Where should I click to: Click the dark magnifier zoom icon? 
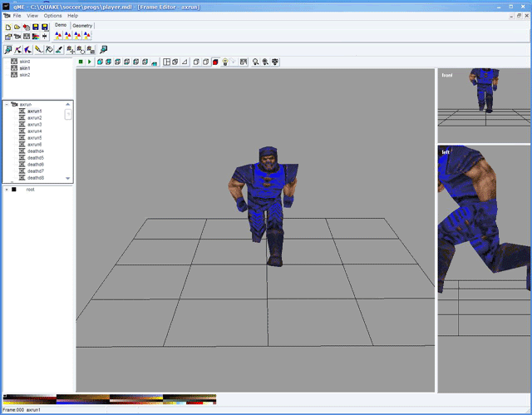click(265, 62)
